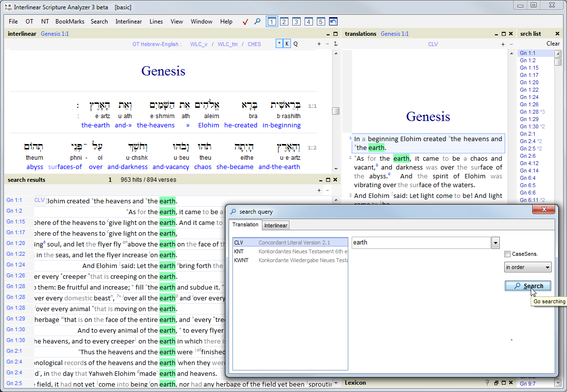This screenshot has width=567, height=392.
Task: Increase text size in the translations panel
Action: [503, 44]
